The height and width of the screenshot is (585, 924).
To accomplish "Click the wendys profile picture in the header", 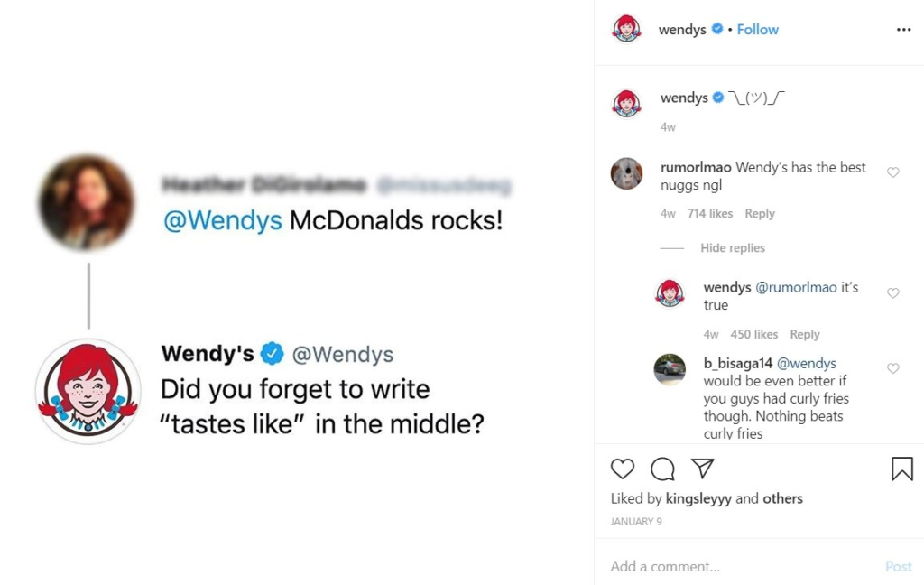I will [x=626, y=29].
